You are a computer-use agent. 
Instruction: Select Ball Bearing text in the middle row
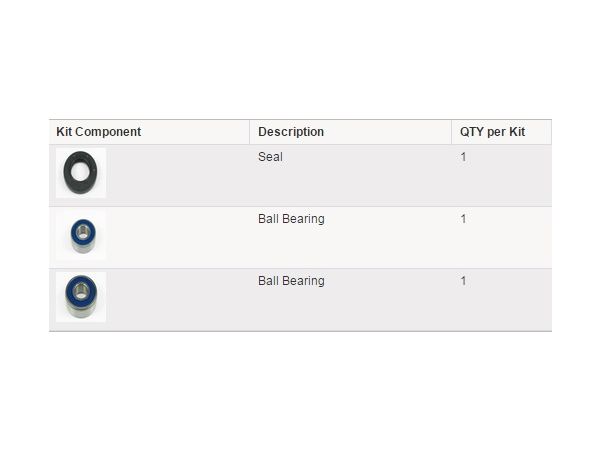click(291, 218)
